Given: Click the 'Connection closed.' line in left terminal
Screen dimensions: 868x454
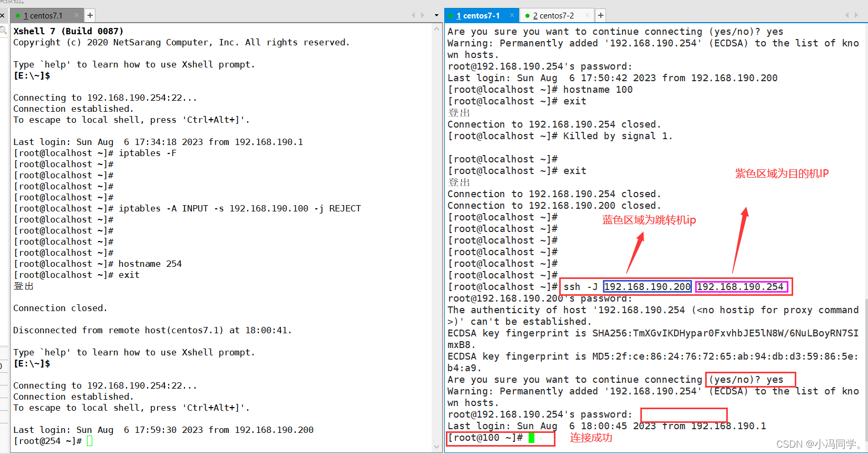Looking at the screenshot, I should [60, 308].
